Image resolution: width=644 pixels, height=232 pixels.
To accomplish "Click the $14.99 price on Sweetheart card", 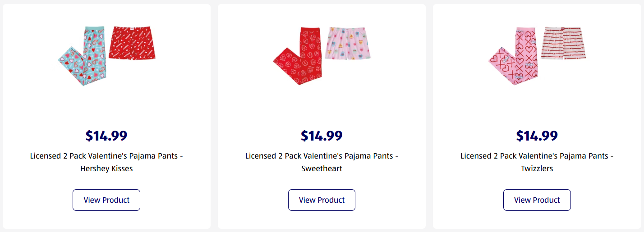I will coord(322,136).
